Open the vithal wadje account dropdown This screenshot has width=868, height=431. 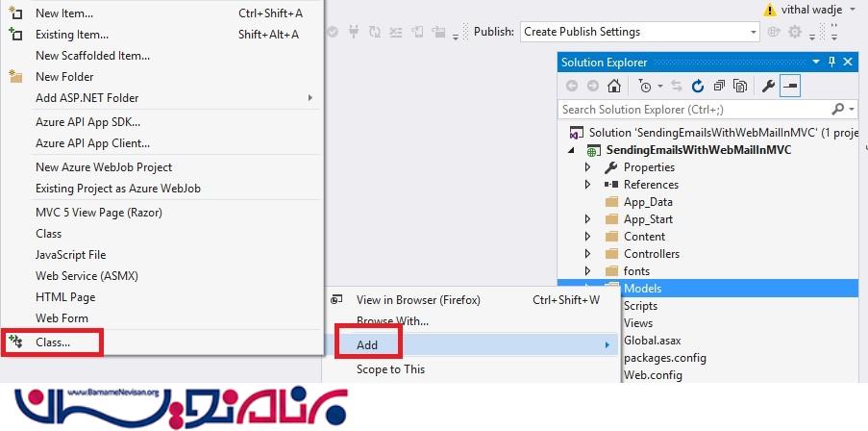pyautogui.click(x=853, y=10)
